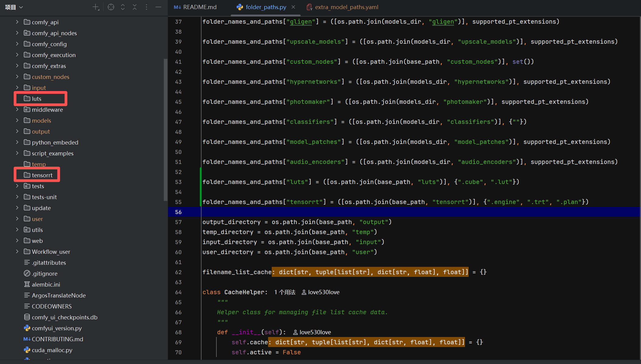Click the 1 个用法 usages hint
The width and height of the screenshot is (641, 364).
[x=285, y=292]
